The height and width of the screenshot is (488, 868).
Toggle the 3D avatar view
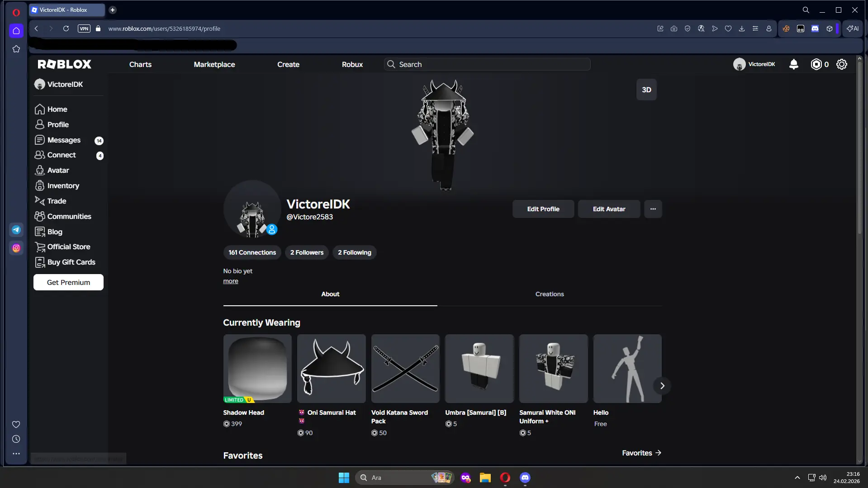(x=646, y=90)
